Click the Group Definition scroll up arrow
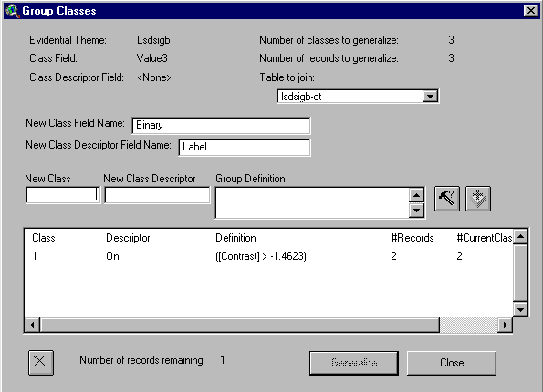Screen dimensions: 543x392 (416, 195)
